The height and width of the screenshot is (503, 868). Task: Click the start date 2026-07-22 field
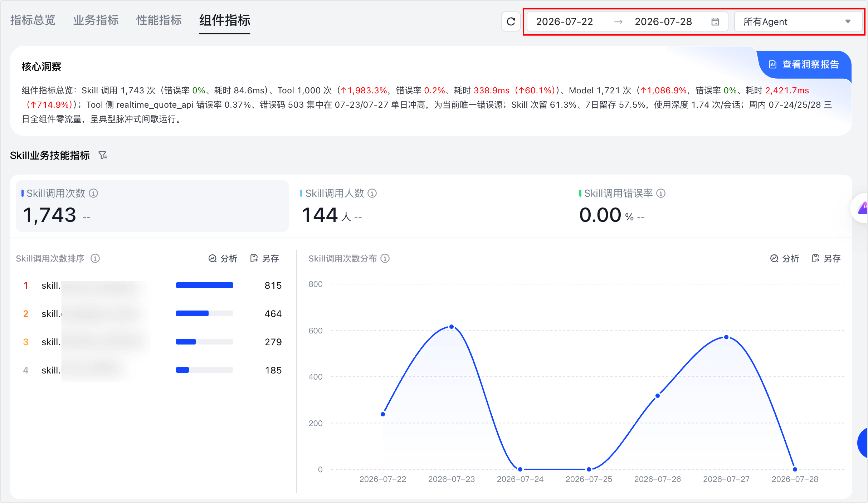pos(564,22)
